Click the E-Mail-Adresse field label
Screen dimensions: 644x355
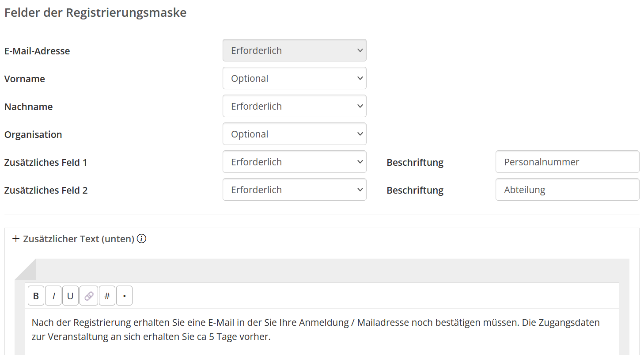37,51
